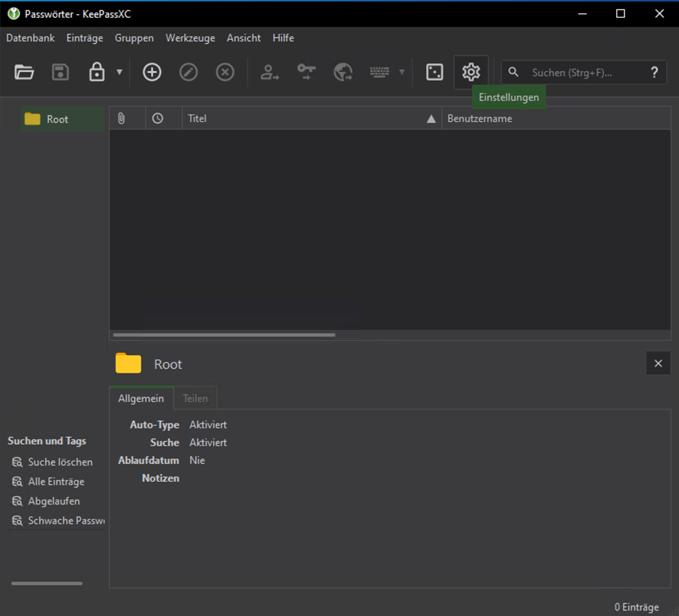The image size is (679, 616).
Task: Open search help question mark
Action: click(654, 72)
